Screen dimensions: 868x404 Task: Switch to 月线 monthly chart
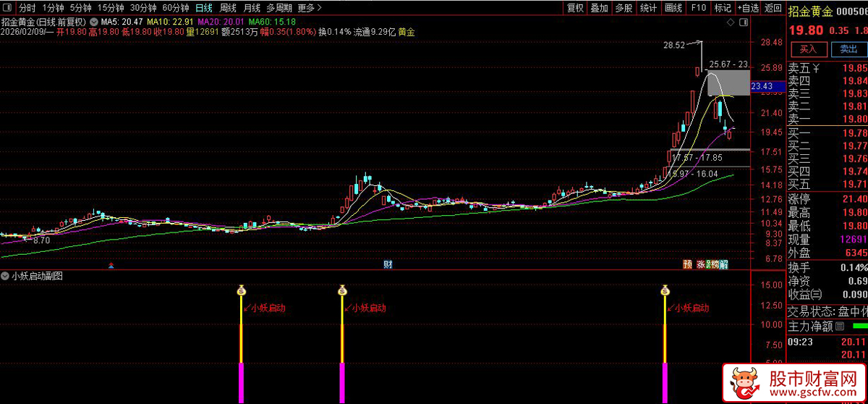tap(252, 8)
